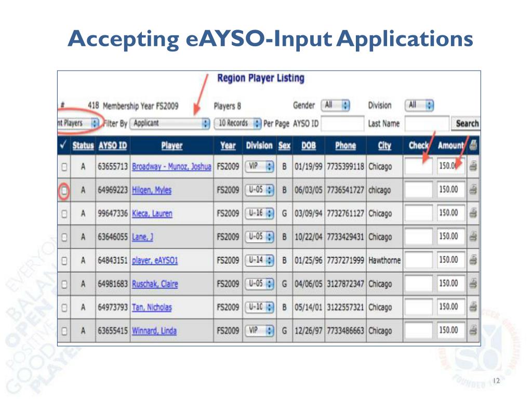The image size is (532, 399).
Task: Sort by City column header
Action: point(384,145)
